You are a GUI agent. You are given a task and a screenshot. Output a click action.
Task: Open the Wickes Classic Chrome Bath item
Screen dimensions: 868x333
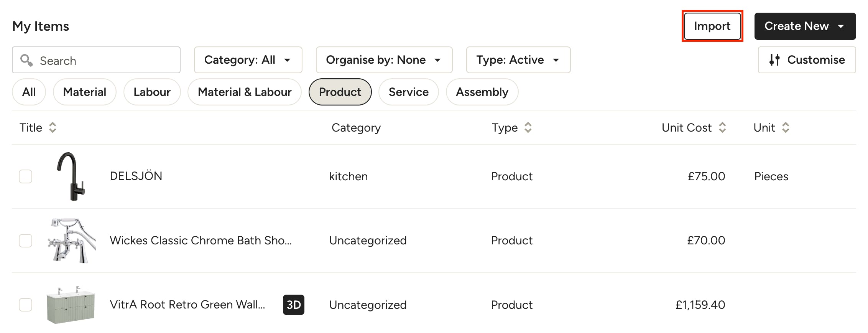[201, 241]
